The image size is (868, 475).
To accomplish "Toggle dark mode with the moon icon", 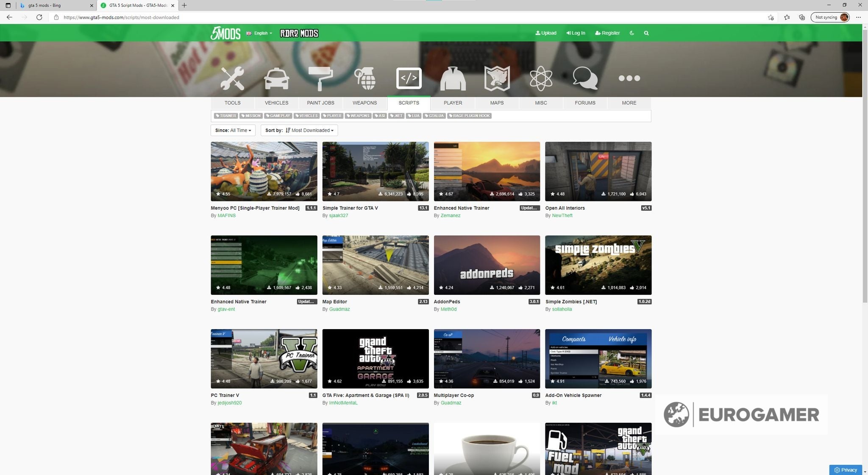I will [632, 33].
